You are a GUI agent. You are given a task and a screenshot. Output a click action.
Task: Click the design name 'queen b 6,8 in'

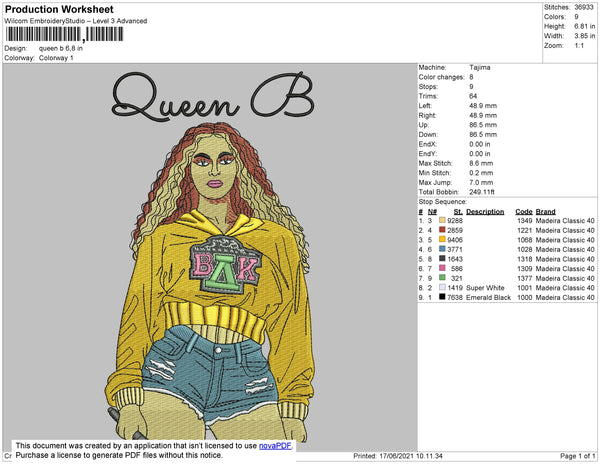(61, 49)
